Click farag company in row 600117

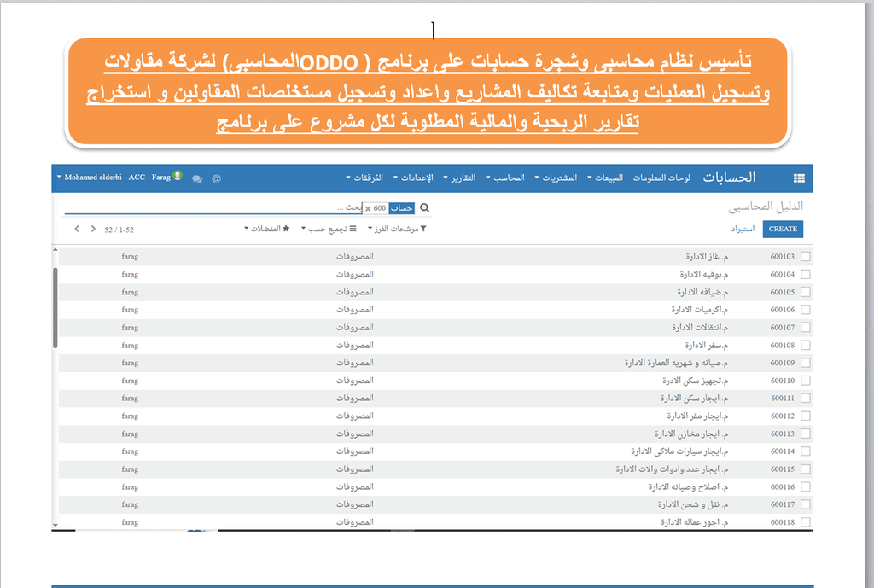130,504
